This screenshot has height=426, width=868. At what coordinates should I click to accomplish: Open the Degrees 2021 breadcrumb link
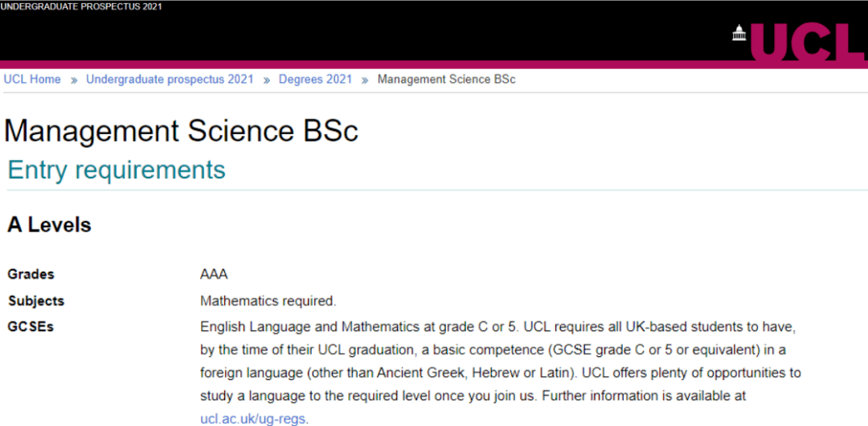point(316,80)
